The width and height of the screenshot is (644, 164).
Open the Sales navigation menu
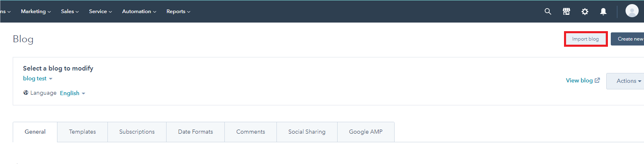(x=70, y=11)
